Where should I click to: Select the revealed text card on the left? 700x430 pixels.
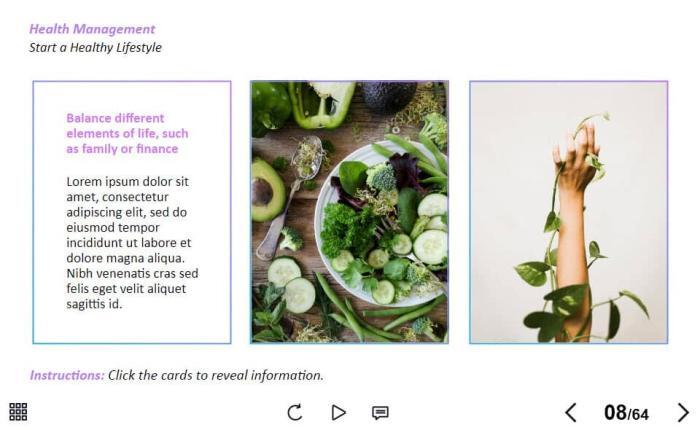132,212
